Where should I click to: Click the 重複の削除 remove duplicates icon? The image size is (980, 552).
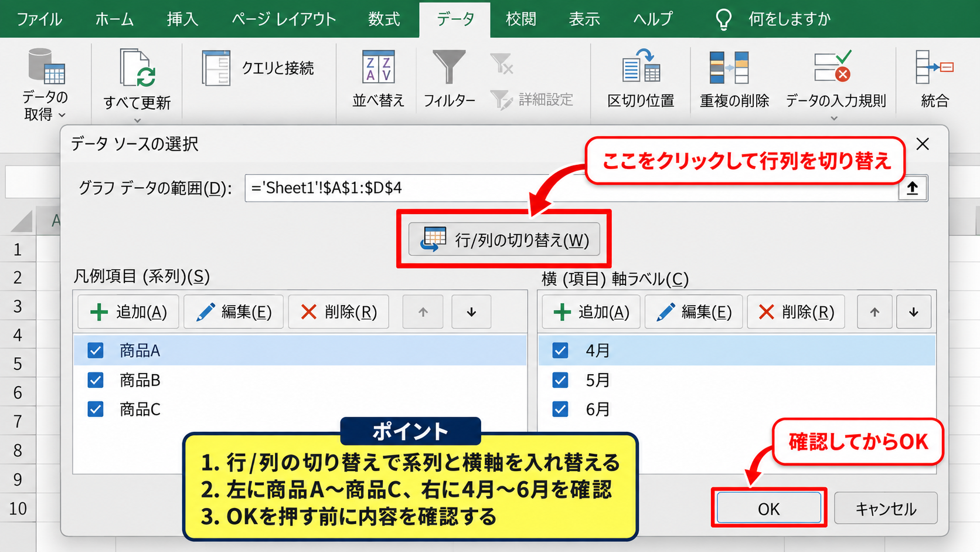coord(729,67)
